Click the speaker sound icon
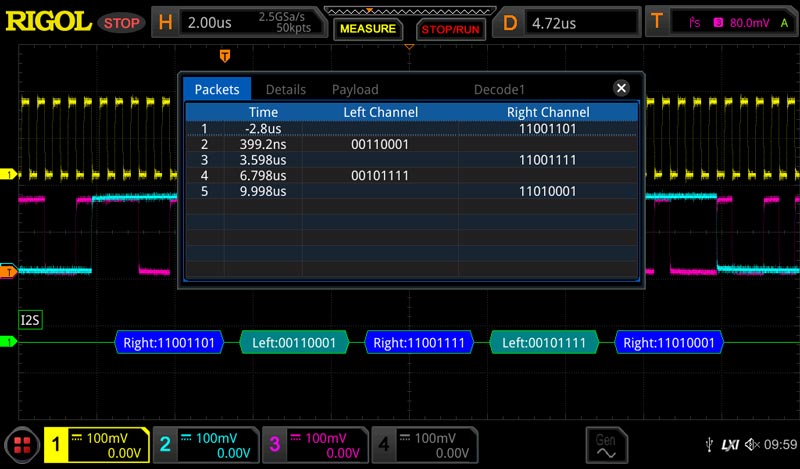Viewport: 800px width, 469px height. (x=752, y=444)
